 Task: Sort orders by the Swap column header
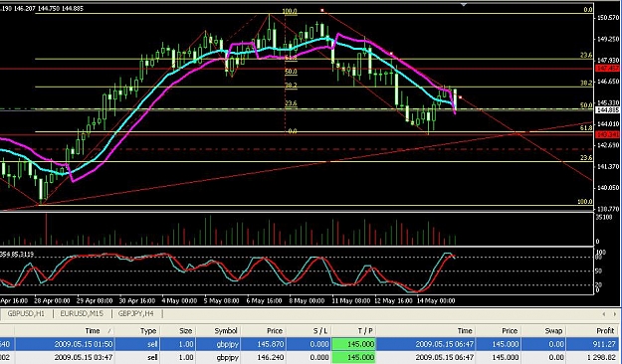pos(543,331)
